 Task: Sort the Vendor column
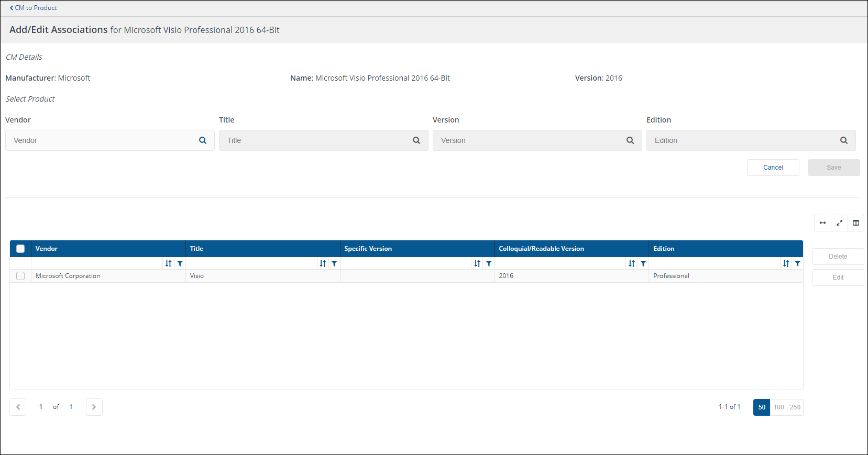pyautogui.click(x=168, y=263)
